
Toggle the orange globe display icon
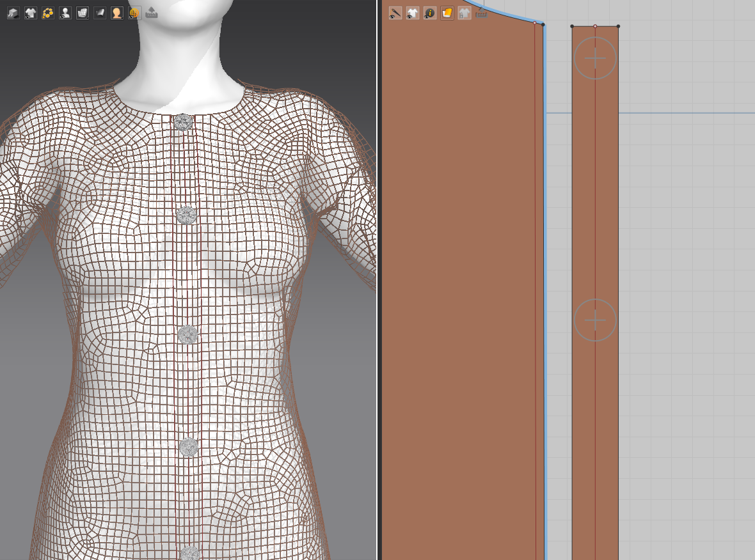pyautogui.click(x=134, y=13)
